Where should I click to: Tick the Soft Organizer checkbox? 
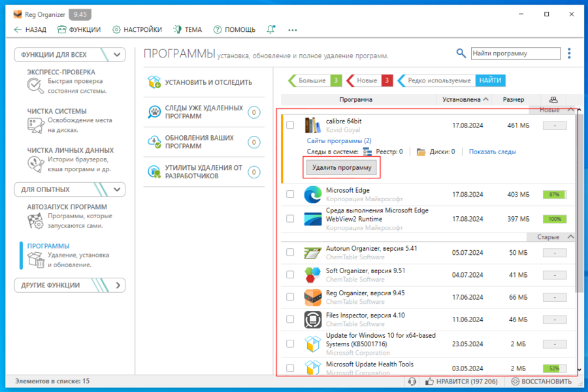tap(290, 274)
